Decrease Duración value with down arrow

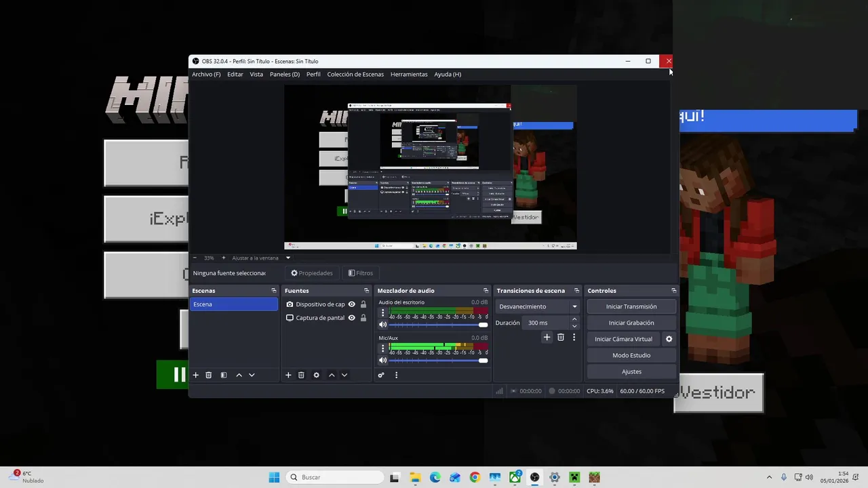(574, 326)
